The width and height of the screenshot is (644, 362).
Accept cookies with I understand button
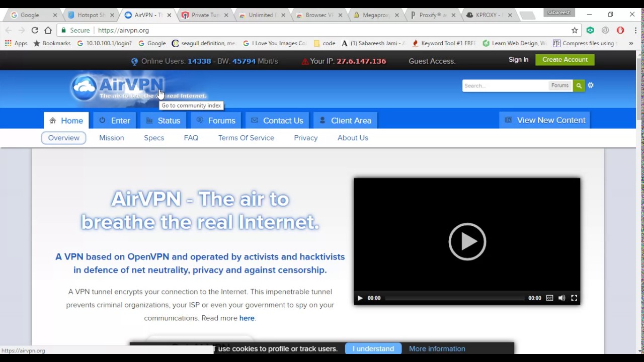pyautogui.click(x=373, y=348)
